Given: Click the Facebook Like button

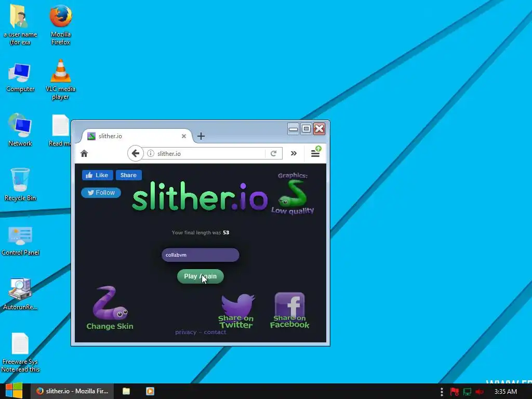Looking at the screenshot, I should 97,175.
